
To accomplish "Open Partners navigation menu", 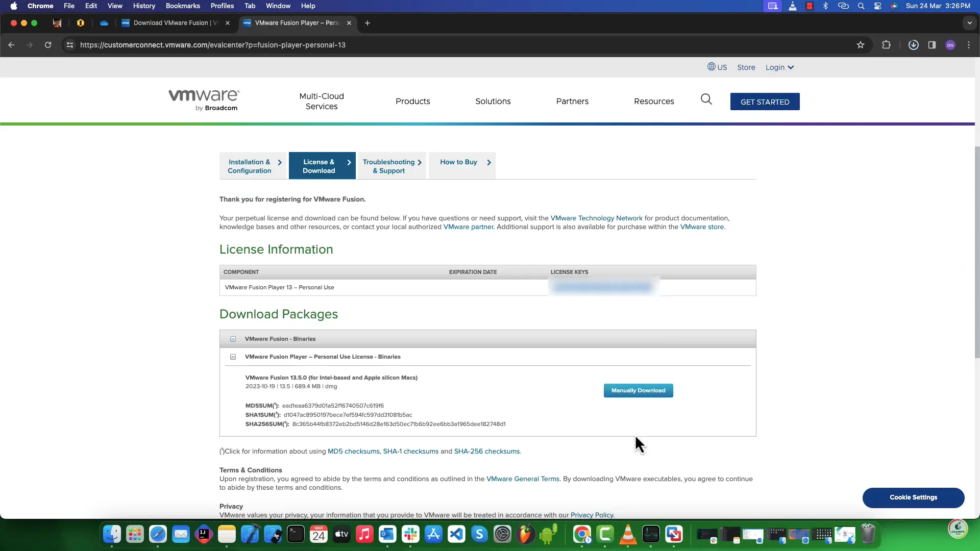I will click(x=572, y=101).
